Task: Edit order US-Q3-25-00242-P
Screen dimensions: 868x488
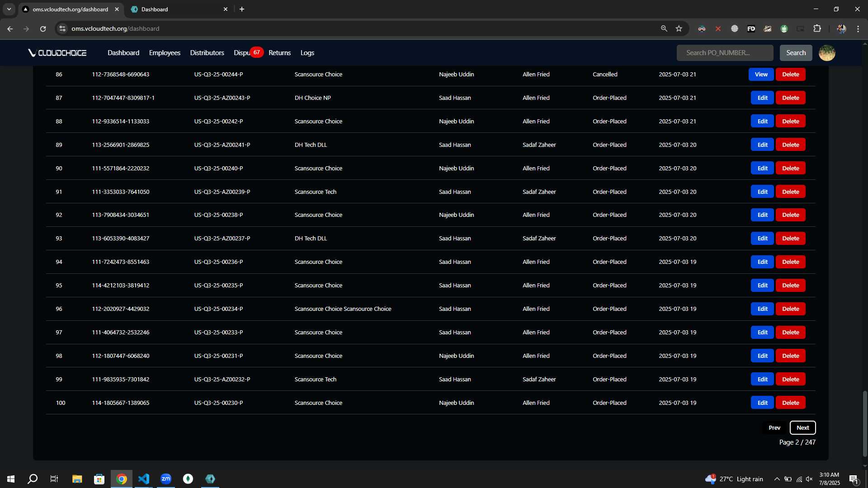Action: (x=762, y=121)
